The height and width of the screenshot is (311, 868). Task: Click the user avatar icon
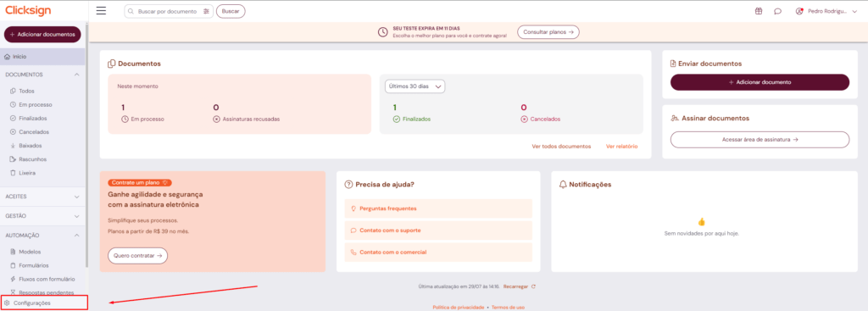tap(798, 11)
